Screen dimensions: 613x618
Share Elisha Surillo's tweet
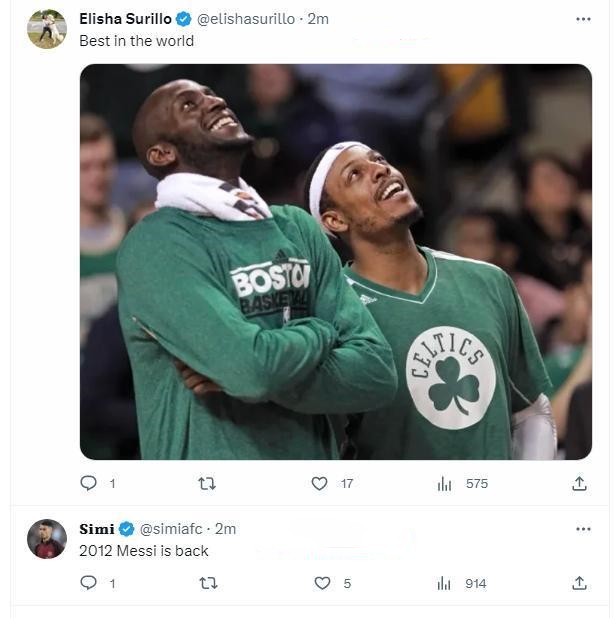[x=579, y=483]
